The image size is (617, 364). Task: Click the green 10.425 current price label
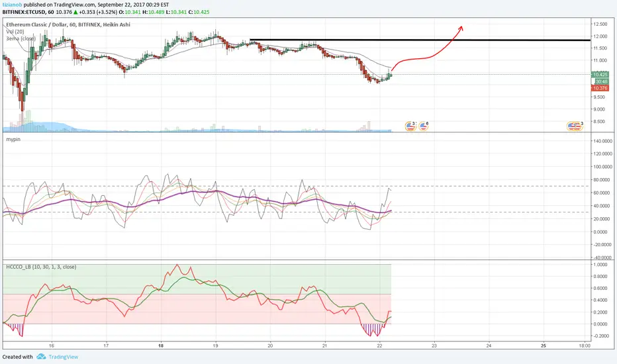click(x=600, y=74)
